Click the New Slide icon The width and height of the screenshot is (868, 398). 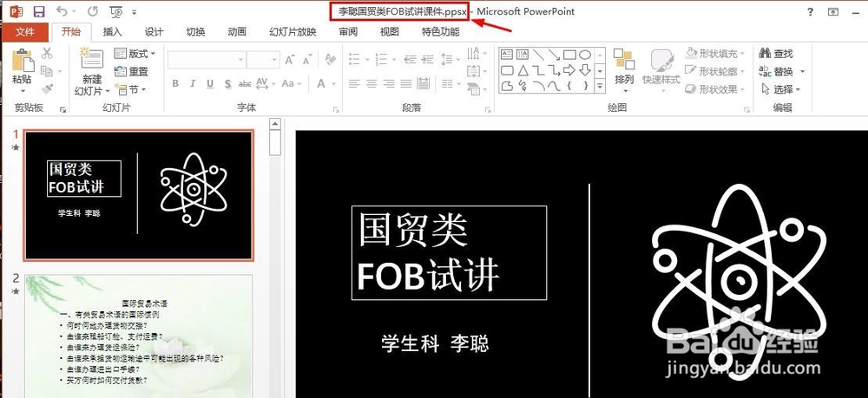(92, 59)
